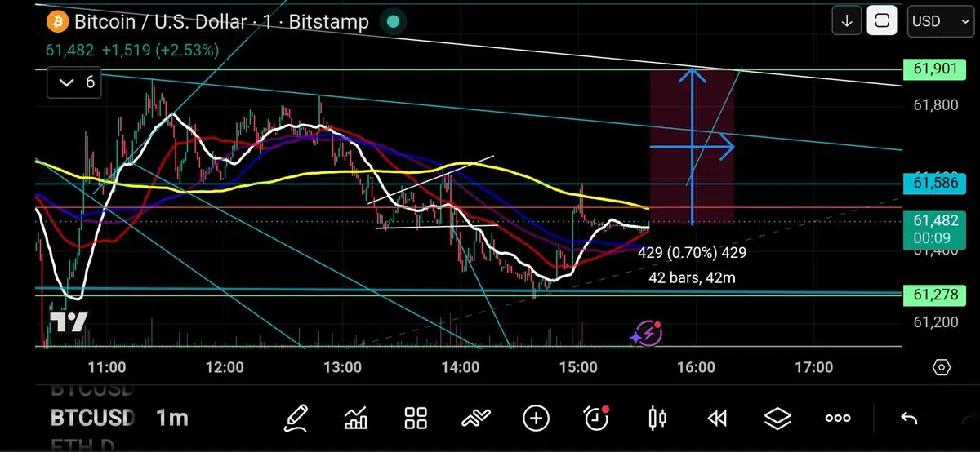This screenshot has height=452, width=980.
Task: Open chart settings hexagon icon
Action: coord(941,368)
